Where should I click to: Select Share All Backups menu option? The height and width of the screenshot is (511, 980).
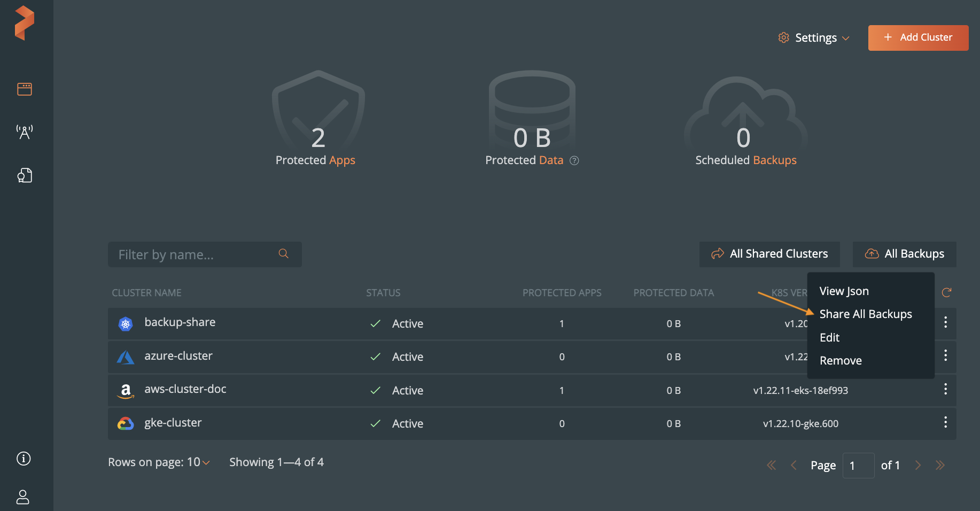pyautogui.click(x=866, y=314)
